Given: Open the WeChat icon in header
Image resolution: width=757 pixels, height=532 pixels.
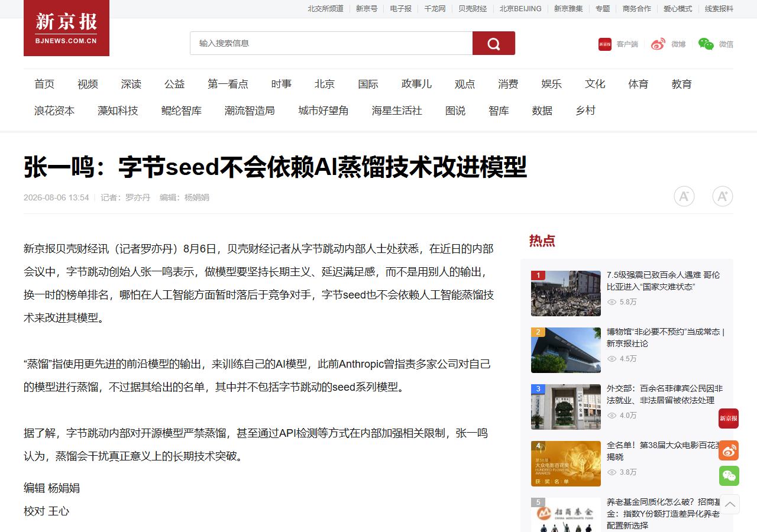Looking at the screenshot, I should pos(706,44).
